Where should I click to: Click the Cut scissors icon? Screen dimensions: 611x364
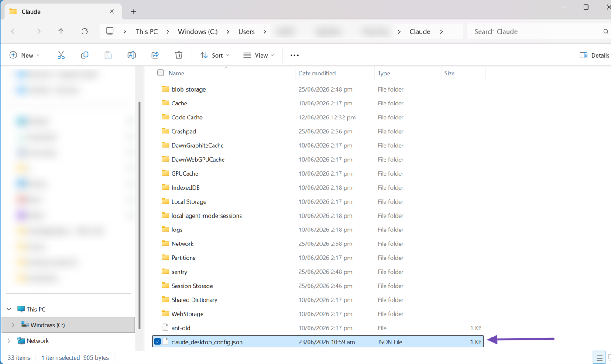click(x=61, y=55)
